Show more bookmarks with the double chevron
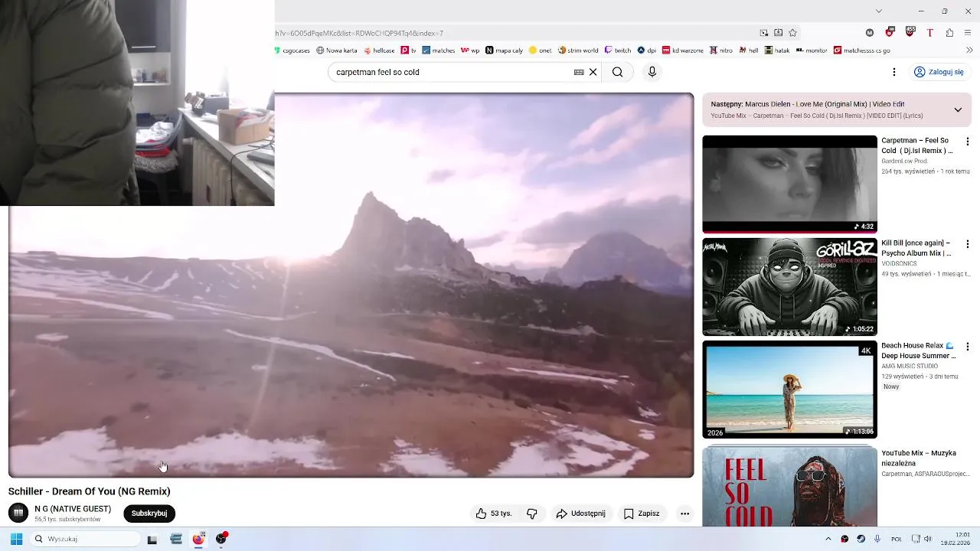Screen dimensions: 980x551 pyautogui.click(x=969, y=51)
